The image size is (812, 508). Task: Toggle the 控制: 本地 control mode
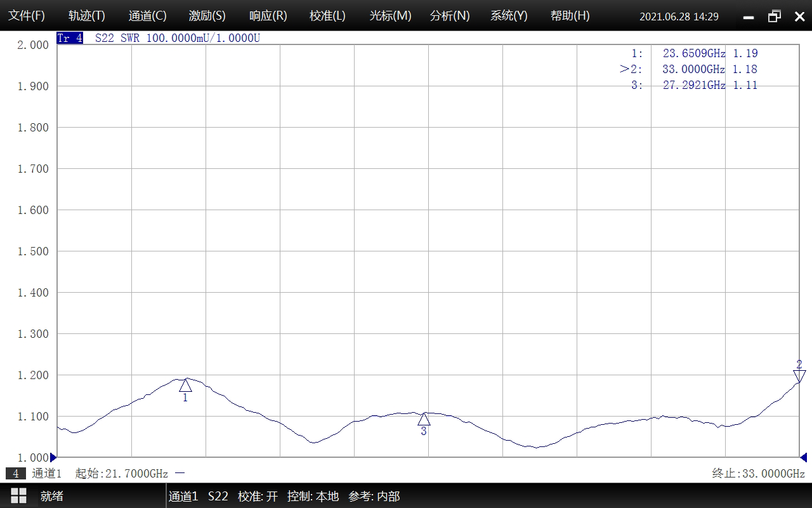[x=313, y=496]
